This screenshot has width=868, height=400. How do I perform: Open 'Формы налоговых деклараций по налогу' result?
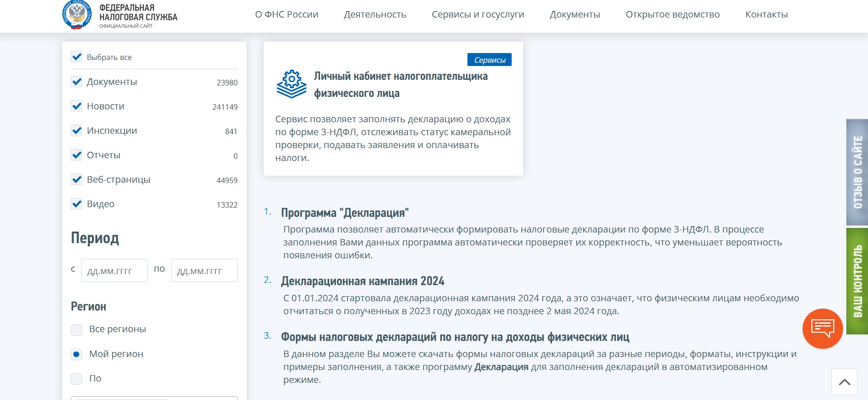(x=455, y=337)
